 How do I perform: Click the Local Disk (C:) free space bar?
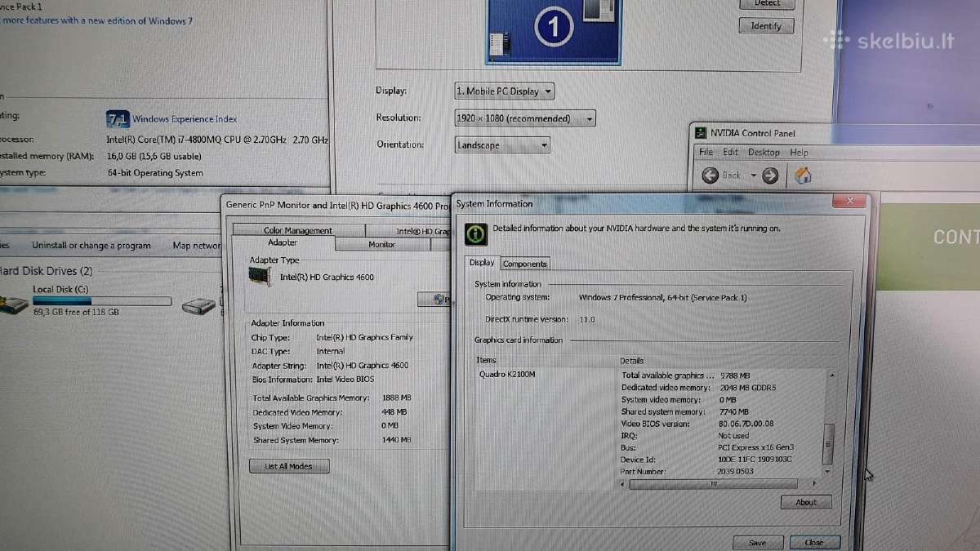pyautogui.click(x=102, y=301)
